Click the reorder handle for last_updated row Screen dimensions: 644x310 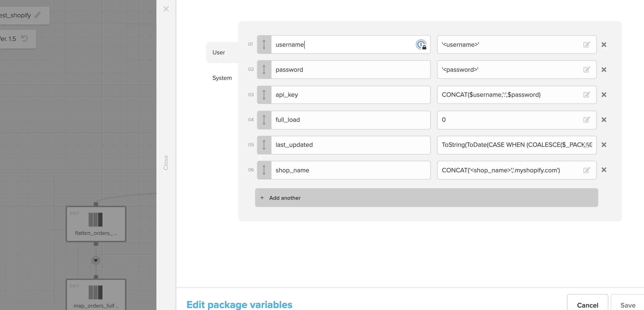tap(264, 145)
